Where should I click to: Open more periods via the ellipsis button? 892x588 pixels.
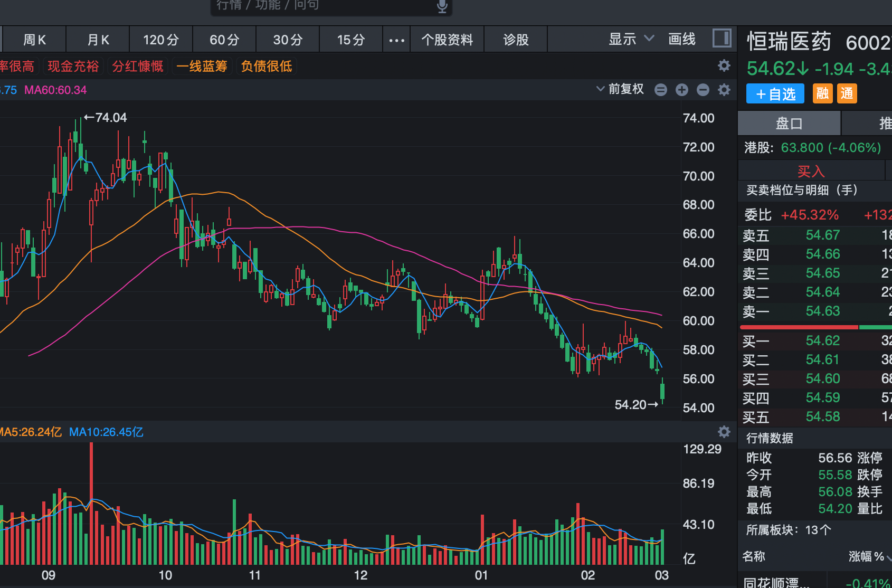tap(396, 40)
